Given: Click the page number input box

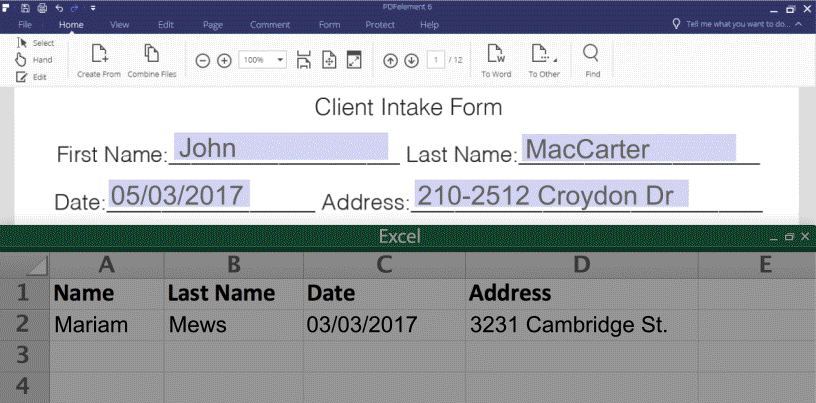Looking at the screenshot, I should coord(436,60).
